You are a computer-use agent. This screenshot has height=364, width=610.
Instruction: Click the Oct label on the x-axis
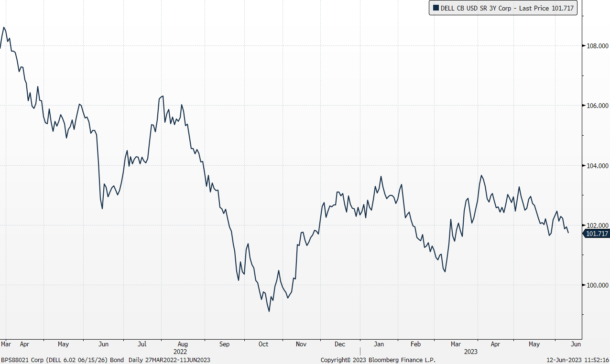[263, 344]
